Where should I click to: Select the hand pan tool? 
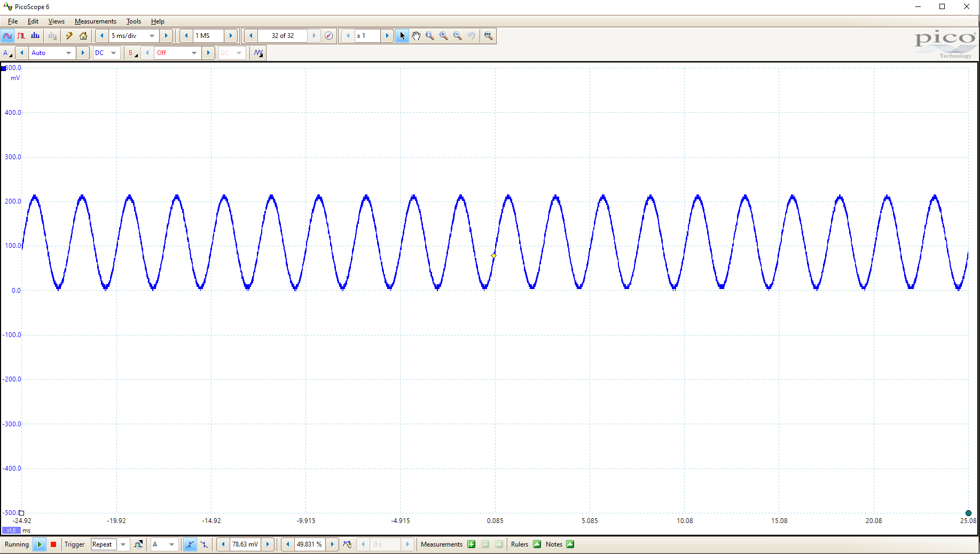click(416, 36)
